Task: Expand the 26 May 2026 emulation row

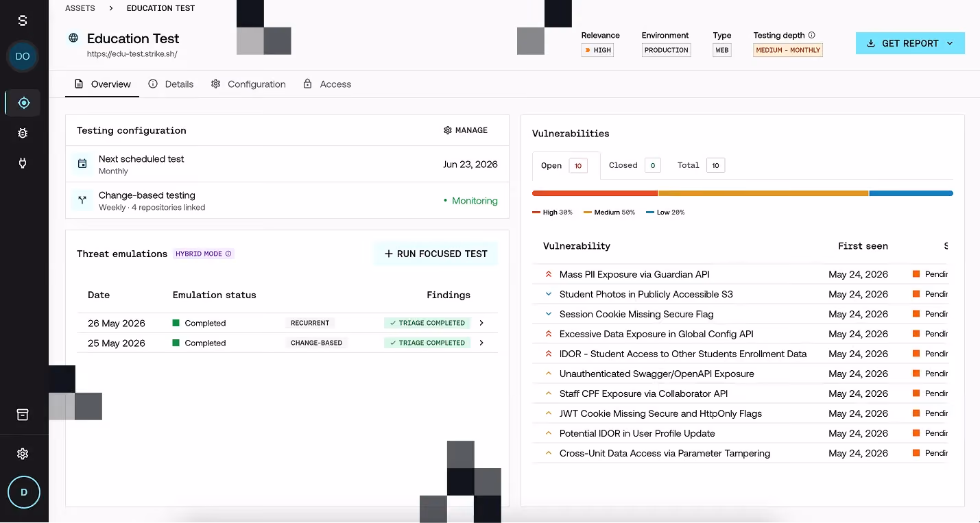Action: pos(481,323)
